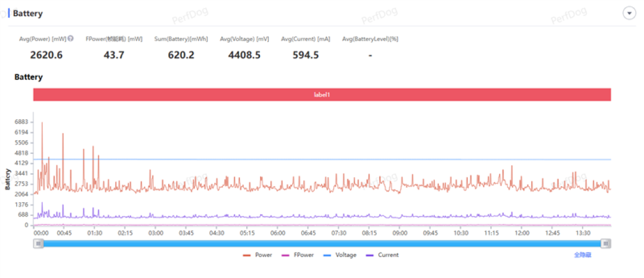Image resolution: width=644 pixels, height=278 pixels.
Task: Toggle the Voltage series in legend
Action: coord(340,255)
